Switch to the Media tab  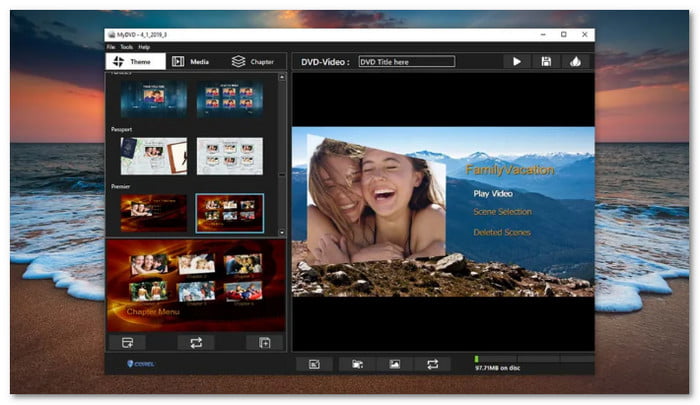pyautogui.click(x=190, y=62)
